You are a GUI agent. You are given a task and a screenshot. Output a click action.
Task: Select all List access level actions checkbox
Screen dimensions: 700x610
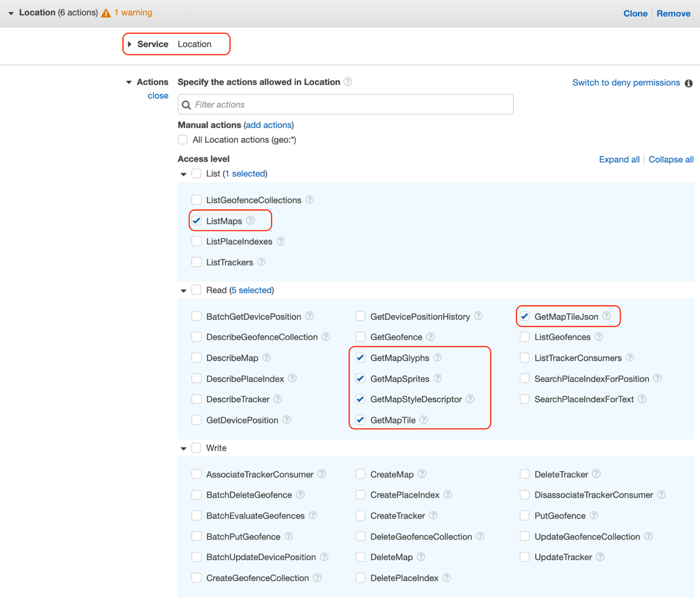pos(196,174)
